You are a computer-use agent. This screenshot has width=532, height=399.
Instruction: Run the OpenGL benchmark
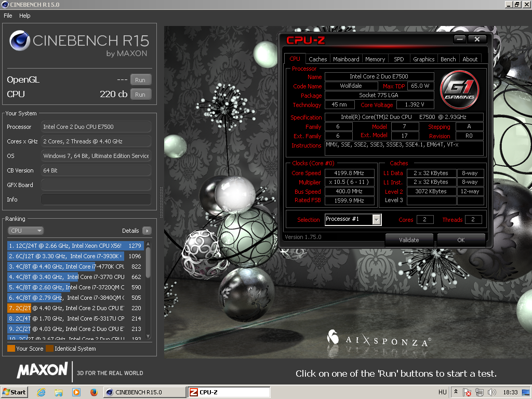[x=140, y=80]
